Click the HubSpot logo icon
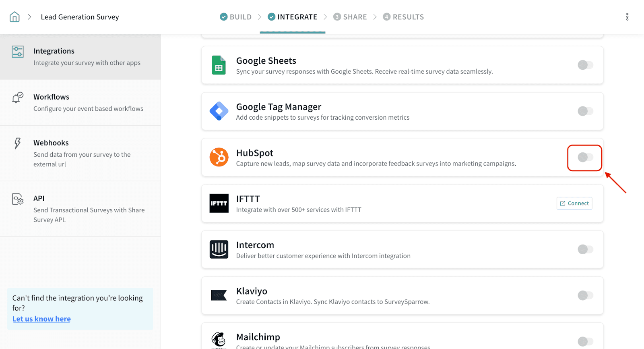Screen dimensions: 644x349 pos(219,157)
